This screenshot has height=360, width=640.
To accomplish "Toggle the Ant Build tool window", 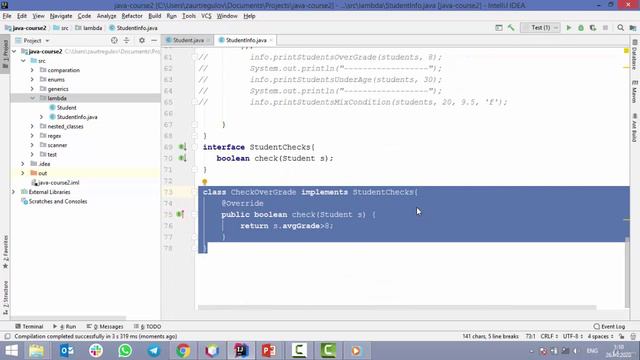I will tap(634, 128).
